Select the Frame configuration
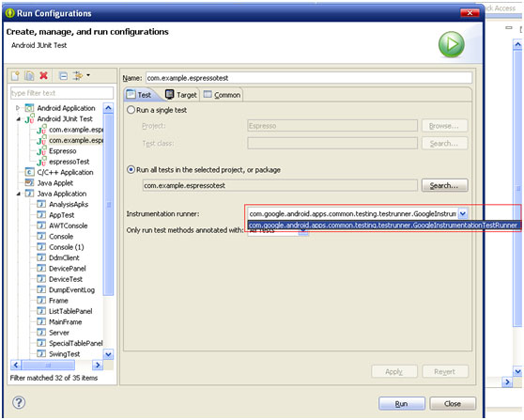Image resolution: width=524 pixels, height=420 pixels. tap(58, 301)
